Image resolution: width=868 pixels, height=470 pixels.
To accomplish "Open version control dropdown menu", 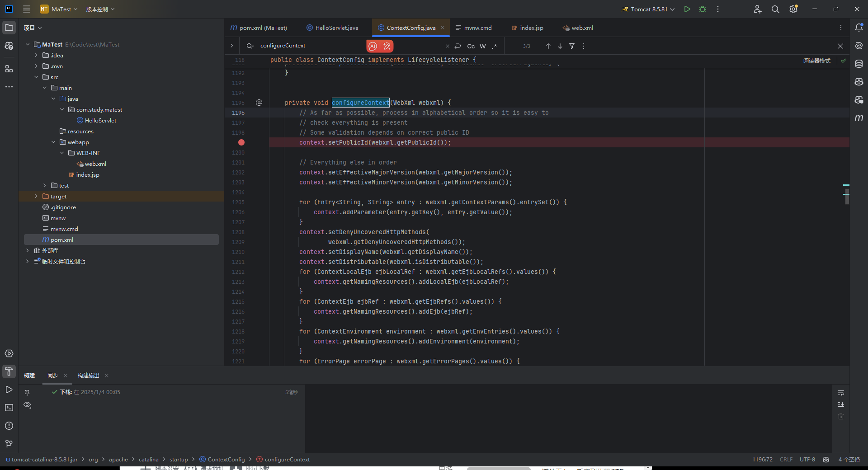I will pyautogui.click(x=100, y=9).
